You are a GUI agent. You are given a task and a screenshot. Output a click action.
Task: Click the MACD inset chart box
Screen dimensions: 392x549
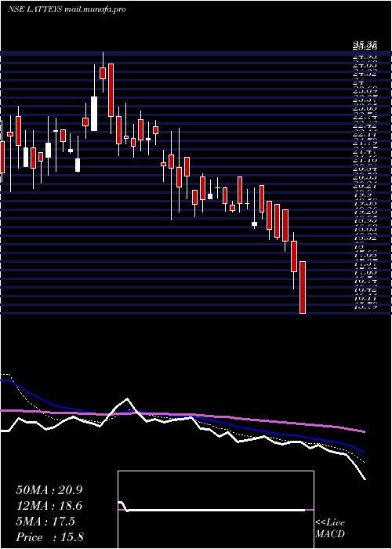pos(216,510)
